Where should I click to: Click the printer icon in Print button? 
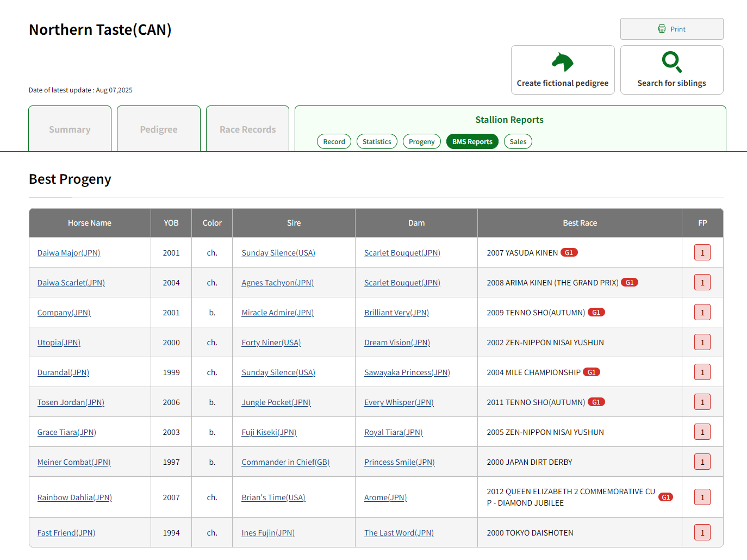[x=662, y=29]
